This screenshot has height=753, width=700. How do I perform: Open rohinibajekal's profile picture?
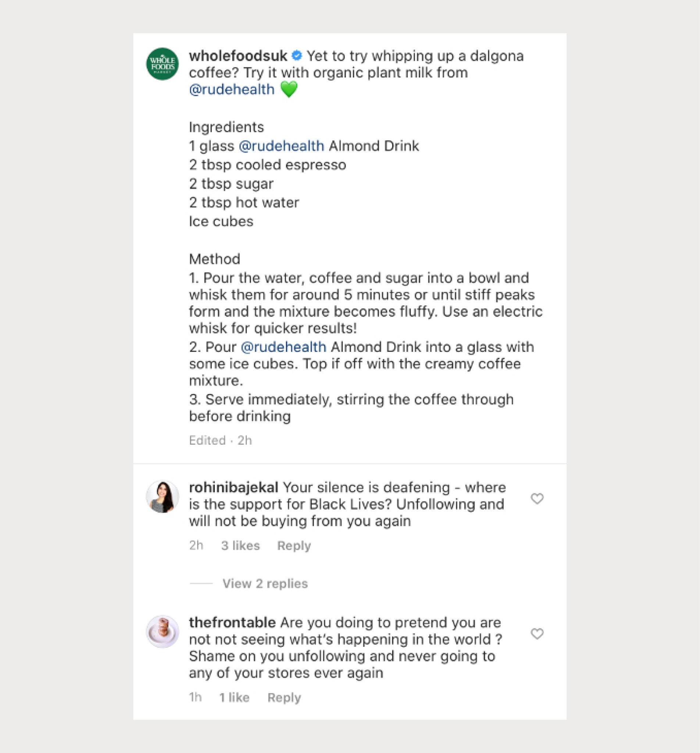[162, 497]
